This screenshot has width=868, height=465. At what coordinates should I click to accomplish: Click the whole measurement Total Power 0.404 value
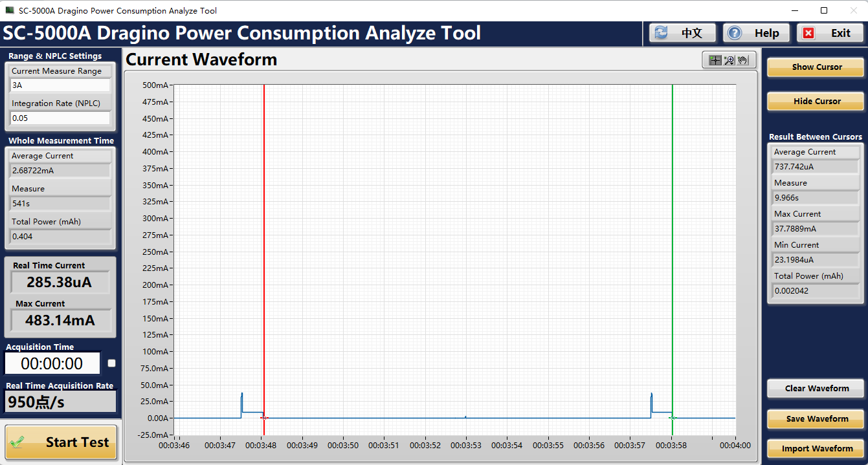click(x=60, y=237)
